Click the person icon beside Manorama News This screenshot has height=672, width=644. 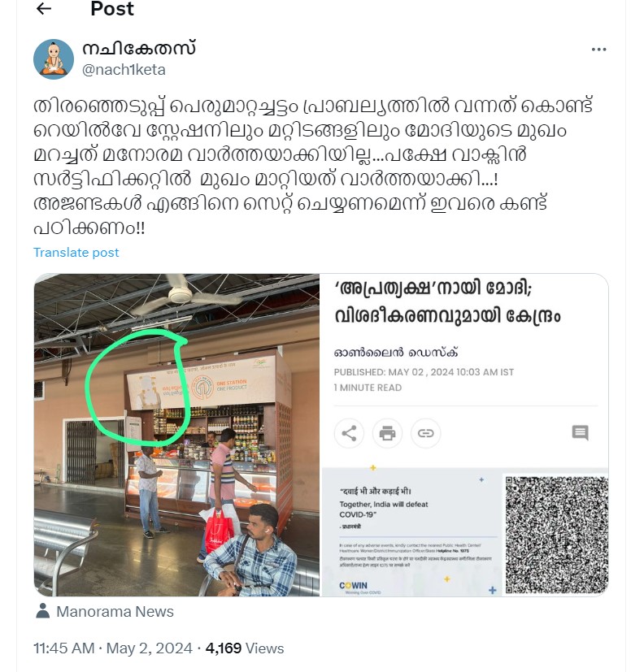(x=42, y=611)
